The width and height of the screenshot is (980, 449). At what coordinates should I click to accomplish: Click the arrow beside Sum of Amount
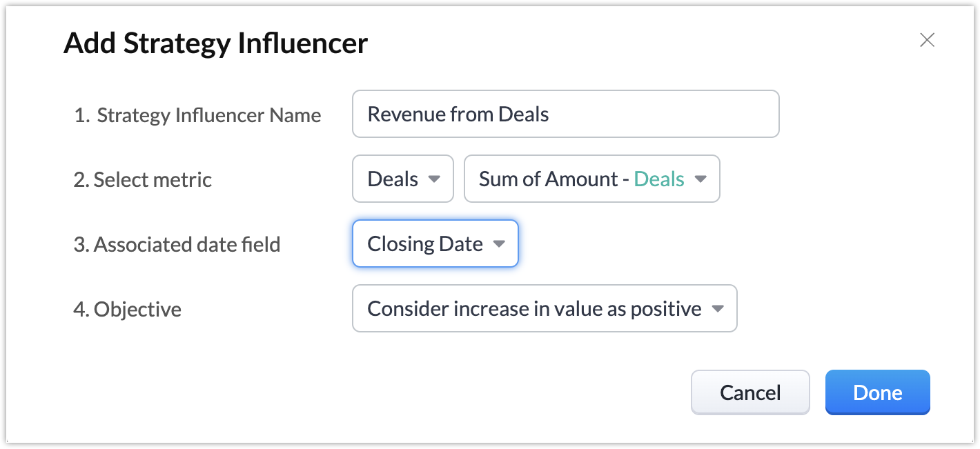700,179
